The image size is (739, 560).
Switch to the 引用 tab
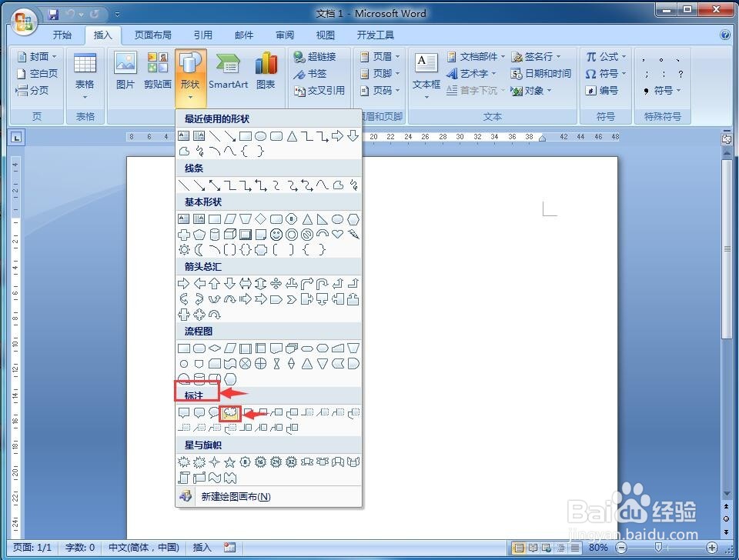pyautogui.click(x=203, y=35)
